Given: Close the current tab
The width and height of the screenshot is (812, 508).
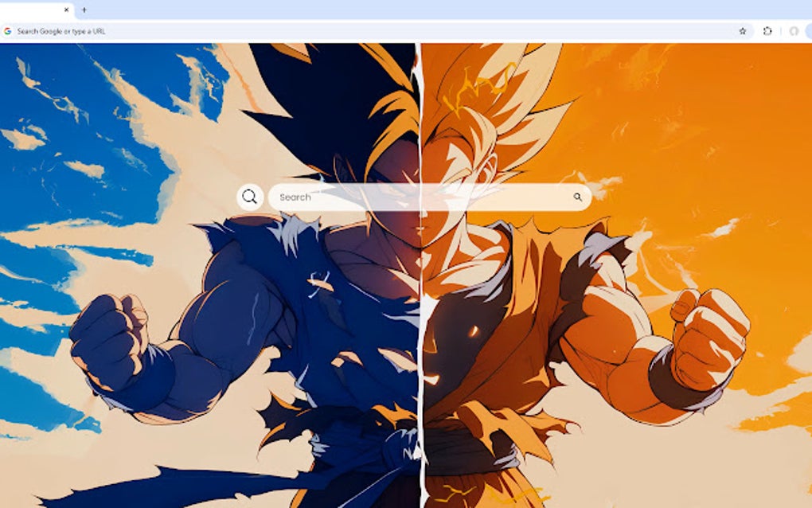Looking at the screenshot, I should tap(64, 10).
